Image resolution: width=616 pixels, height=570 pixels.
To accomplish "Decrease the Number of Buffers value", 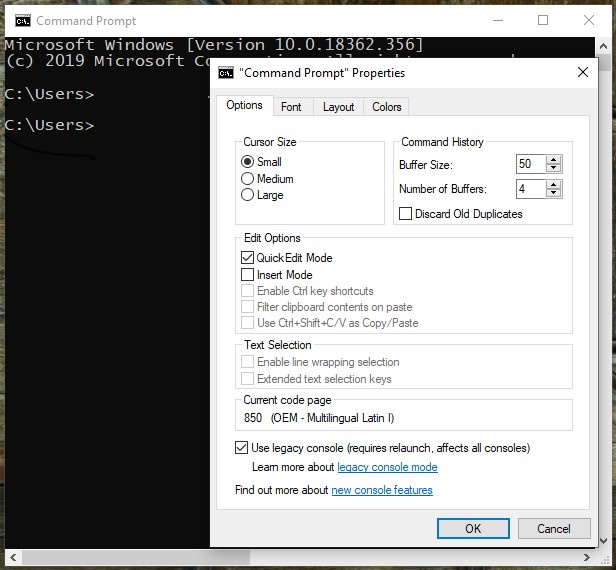I will point(554,193).
